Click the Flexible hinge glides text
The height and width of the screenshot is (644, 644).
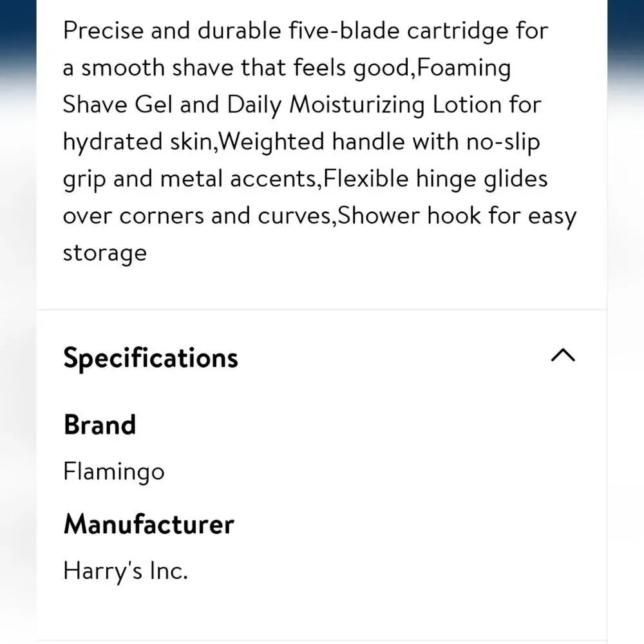click(x=435, y=179)
